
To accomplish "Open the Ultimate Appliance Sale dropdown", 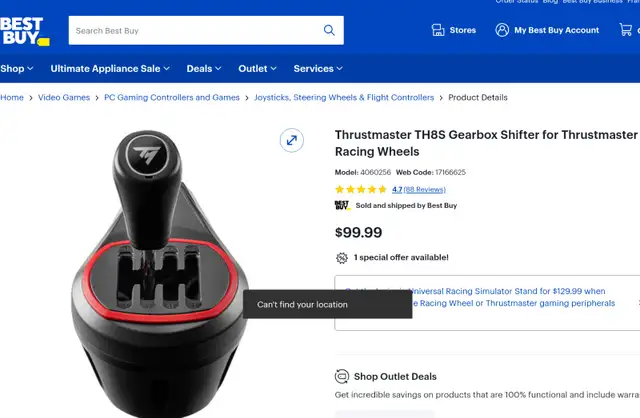I will (110, 69).
